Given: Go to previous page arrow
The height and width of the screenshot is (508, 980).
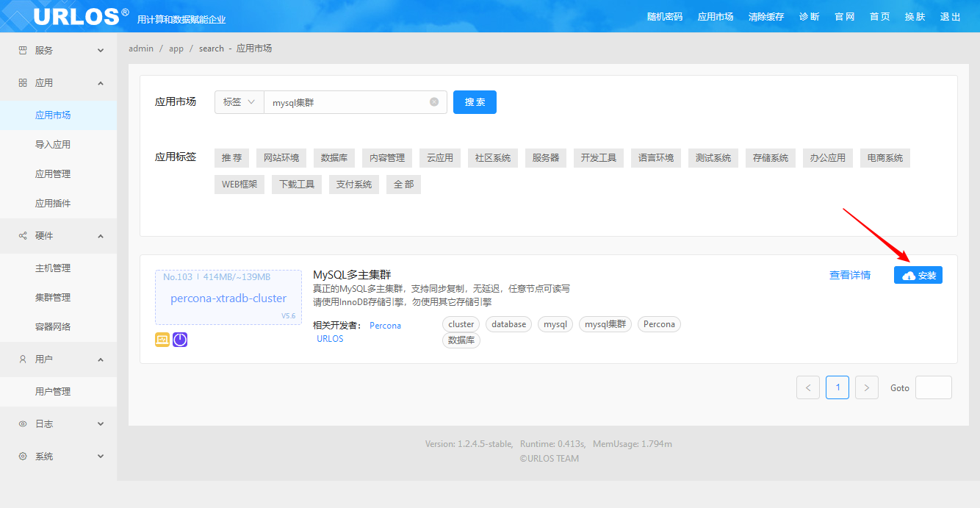Looking at the screenshot, I should point(808,387).
